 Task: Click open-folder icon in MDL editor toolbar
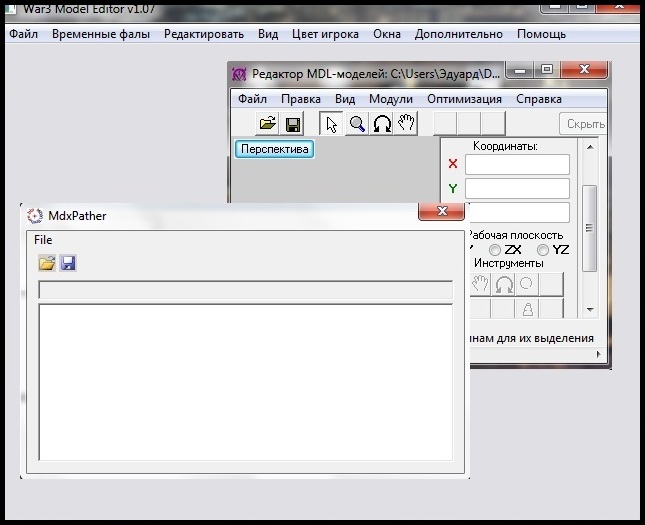click(x=267, y=123)
